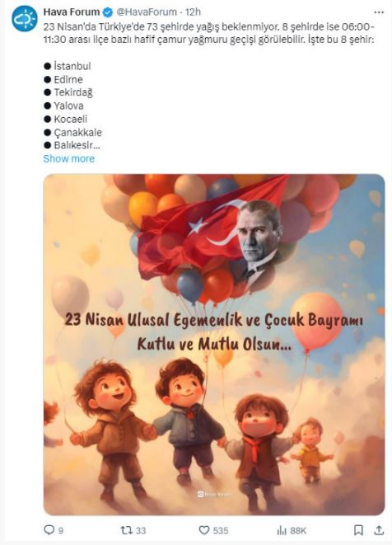The width and height of the screenshot is (392, 545).
Task: Click the 88K views count
Action: [298, 531]
